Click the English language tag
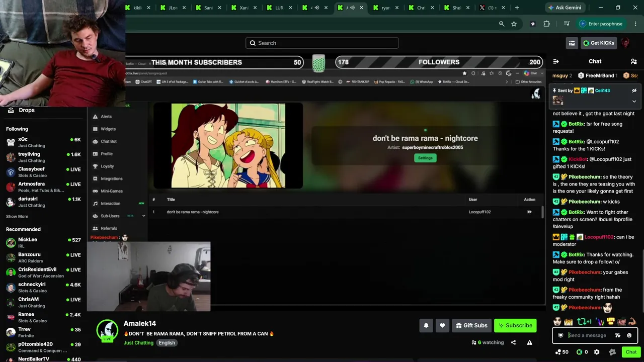 tap(167, 343)
